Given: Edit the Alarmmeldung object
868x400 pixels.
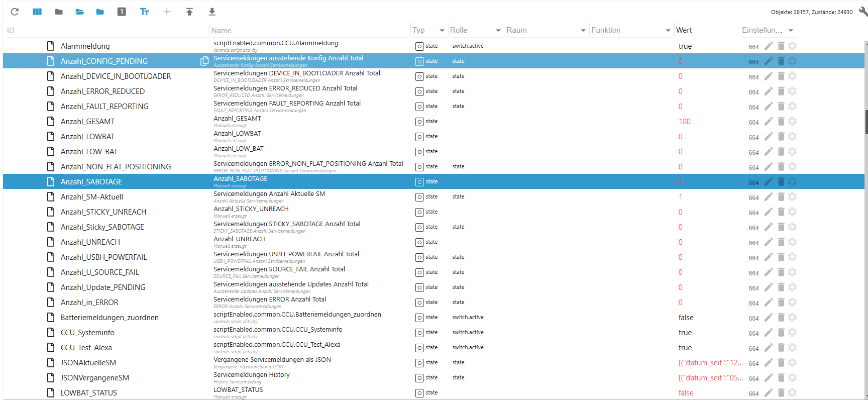Looking at the screenshot, I should [769, 46].
